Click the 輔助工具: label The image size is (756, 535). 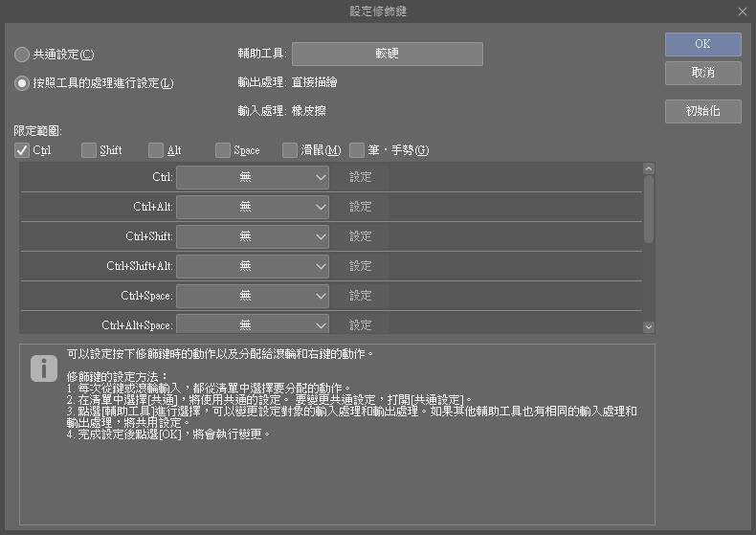coord(262,54)
